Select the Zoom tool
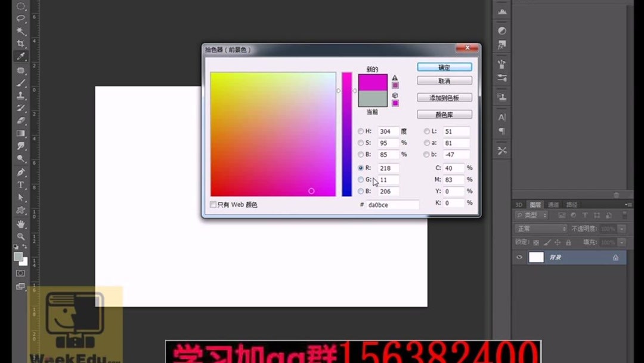This screenshot has width=644, height=363. coord(20,234)
